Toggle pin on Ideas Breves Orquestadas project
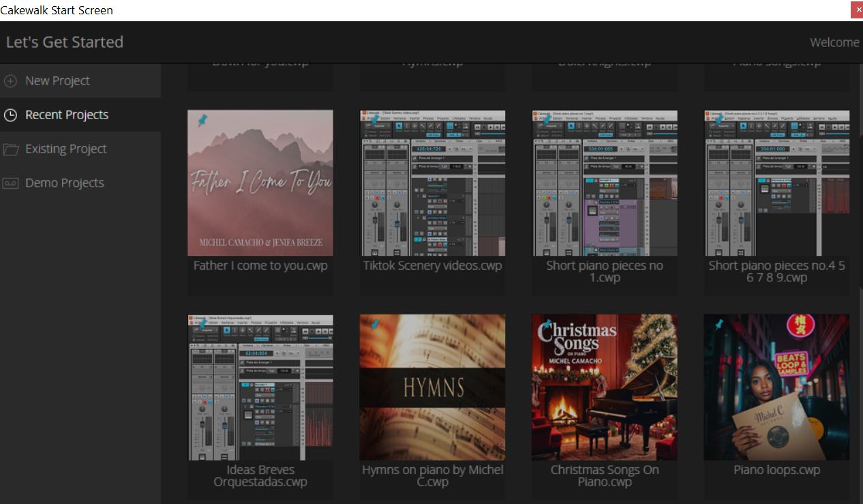The height and width of the screenshot is (504, 863). [202, 325]
